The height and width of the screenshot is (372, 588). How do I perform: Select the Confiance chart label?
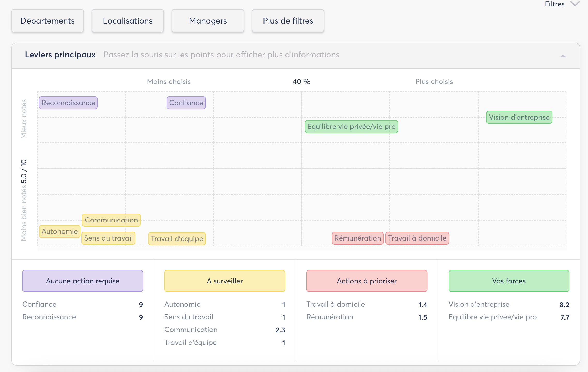(x=186, y=103)
